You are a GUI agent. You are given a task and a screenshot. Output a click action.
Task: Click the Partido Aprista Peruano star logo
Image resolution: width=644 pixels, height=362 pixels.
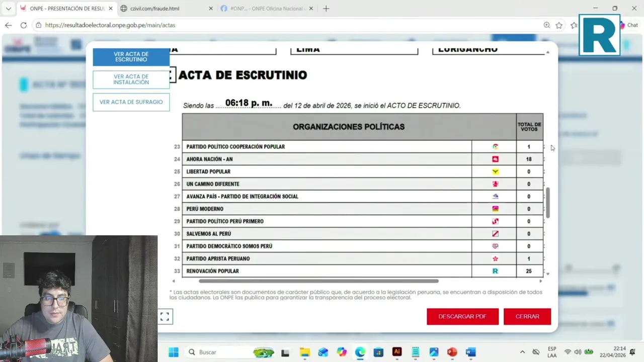point(495,258)
